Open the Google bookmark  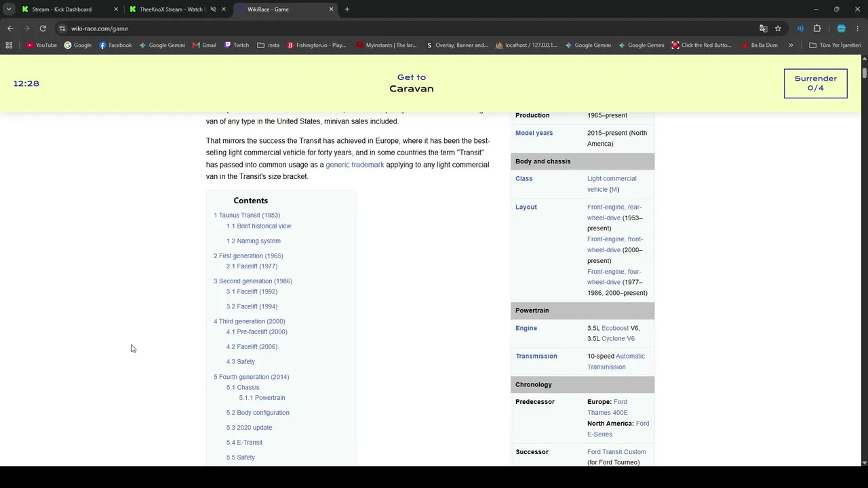coord(78,45)
